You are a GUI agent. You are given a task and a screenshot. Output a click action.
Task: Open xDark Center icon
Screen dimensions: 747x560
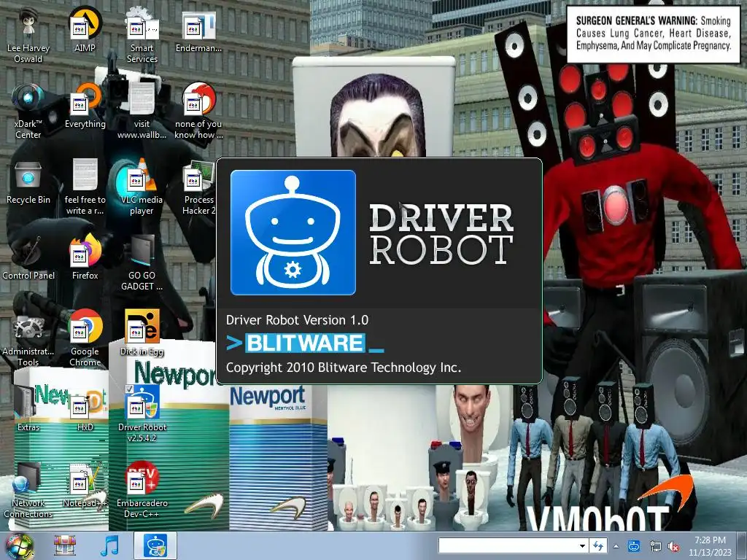pos(28,112)
